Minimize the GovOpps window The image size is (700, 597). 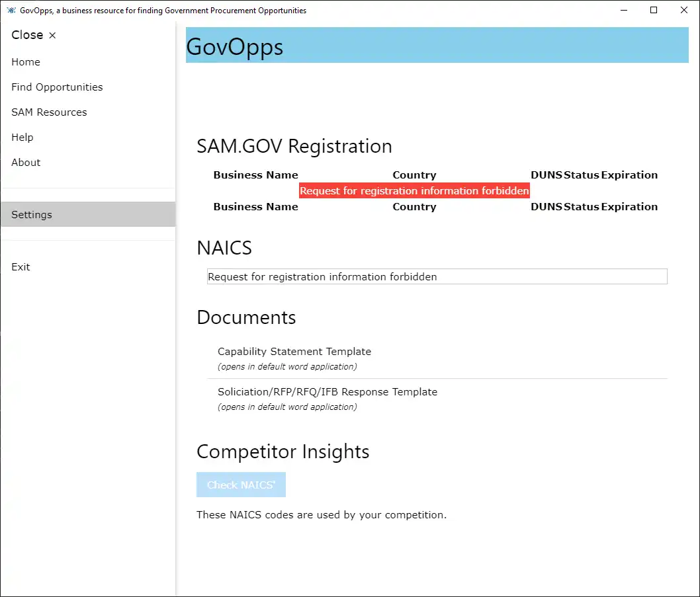[x=624, y=10]
